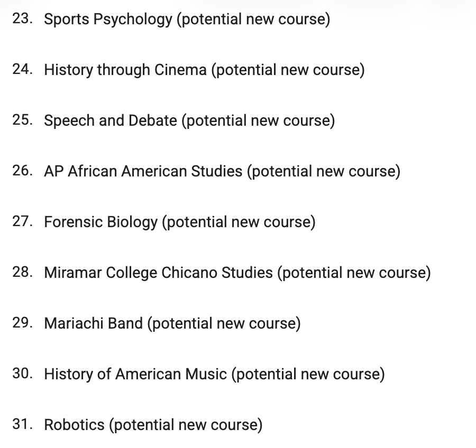Select AP African American Studies item
The height and width of the screenshot is (448, 476).
tap(143, 172)
